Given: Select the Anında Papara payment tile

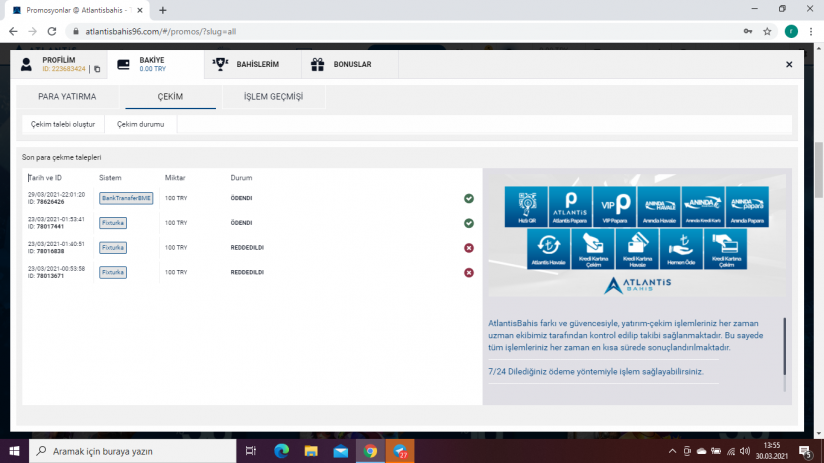Looking at the screenshot, I should (747, 207).
